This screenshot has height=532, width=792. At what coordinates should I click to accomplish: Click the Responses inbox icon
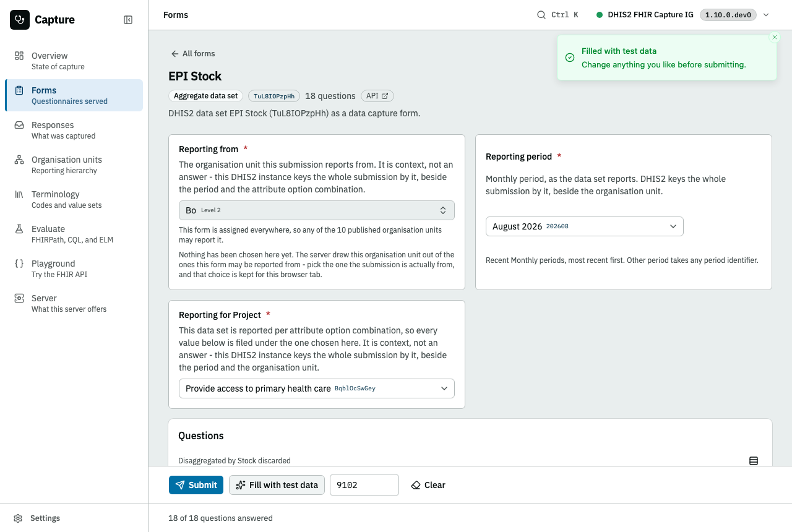19,125
